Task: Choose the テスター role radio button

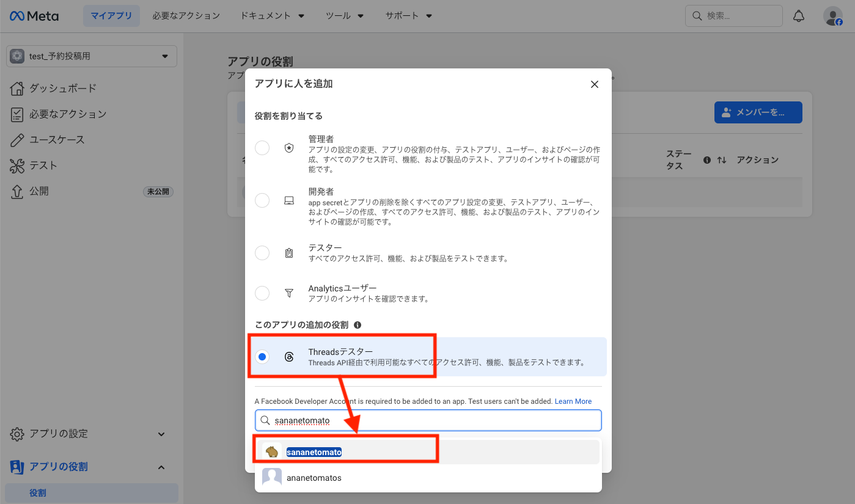Action: [x=262, y=253]
